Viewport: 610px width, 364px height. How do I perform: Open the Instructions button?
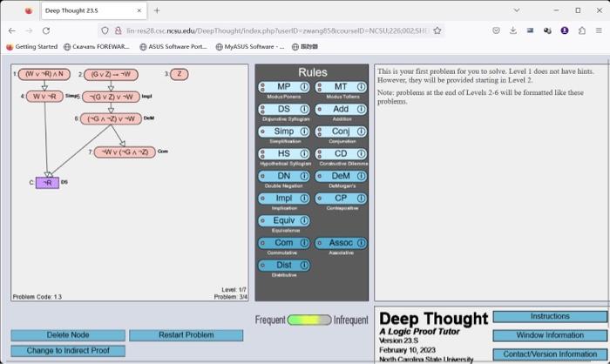click(x=550, y=317)
